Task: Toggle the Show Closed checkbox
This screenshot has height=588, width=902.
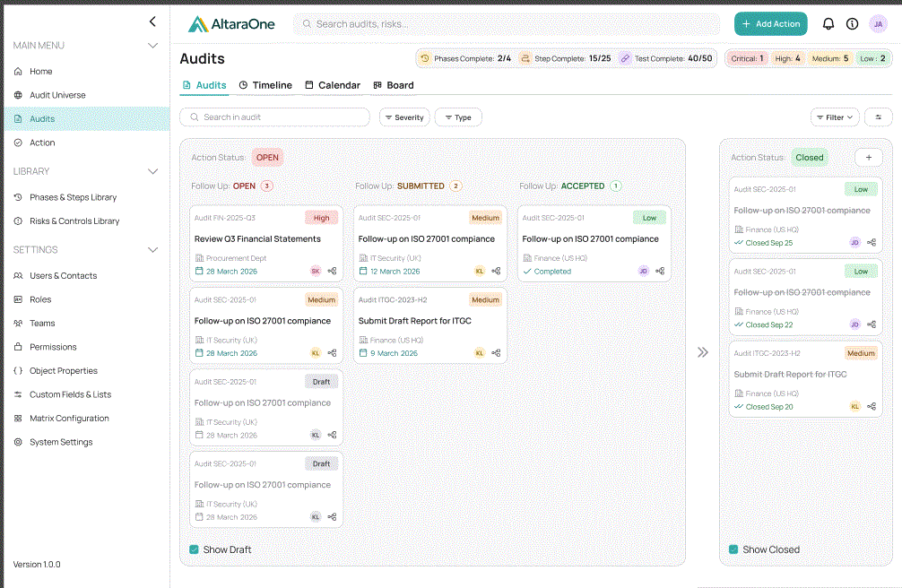Action: [x=733, y=549]
